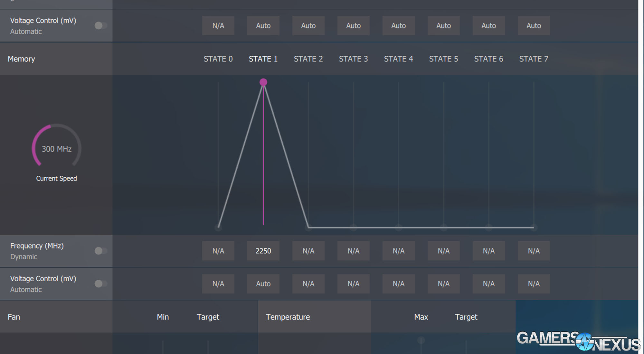Click the Memory section header

[x=21, y=59]
